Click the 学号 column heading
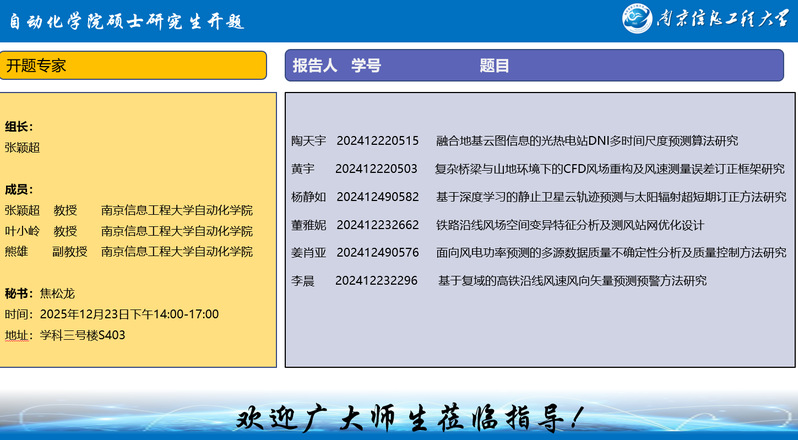 [x=366, y=65]
